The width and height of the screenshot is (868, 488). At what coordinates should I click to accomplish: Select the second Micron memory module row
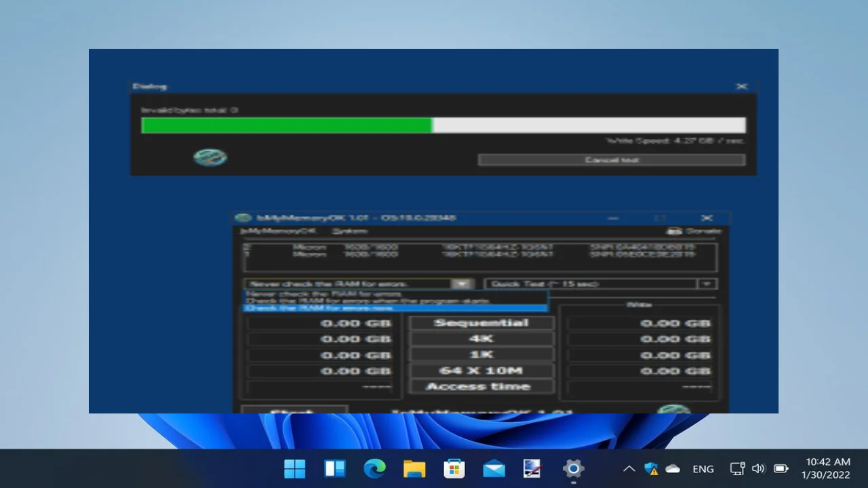click(479, 254)
